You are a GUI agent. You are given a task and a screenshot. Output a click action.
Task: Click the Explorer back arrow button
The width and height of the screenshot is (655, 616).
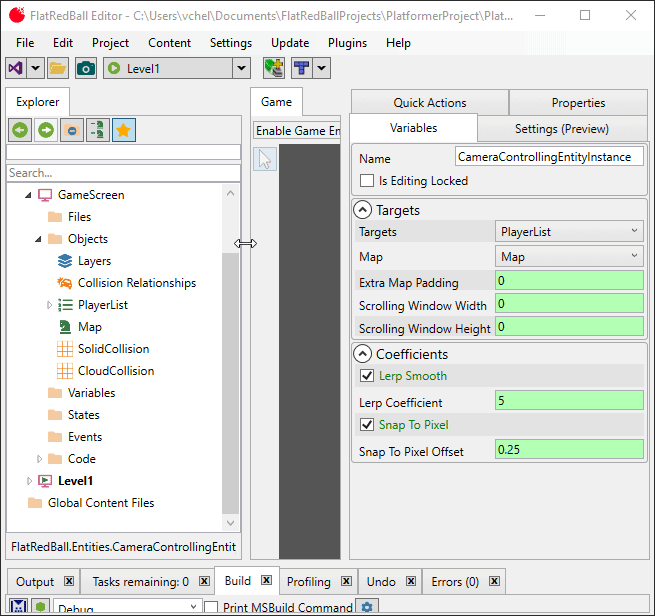click(20, 130)
